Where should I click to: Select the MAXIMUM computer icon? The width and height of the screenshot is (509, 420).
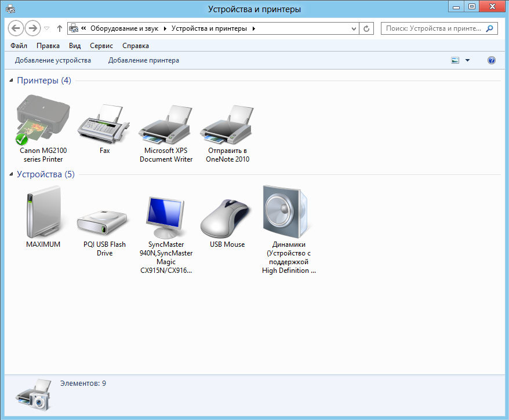[x=43, y=211]
